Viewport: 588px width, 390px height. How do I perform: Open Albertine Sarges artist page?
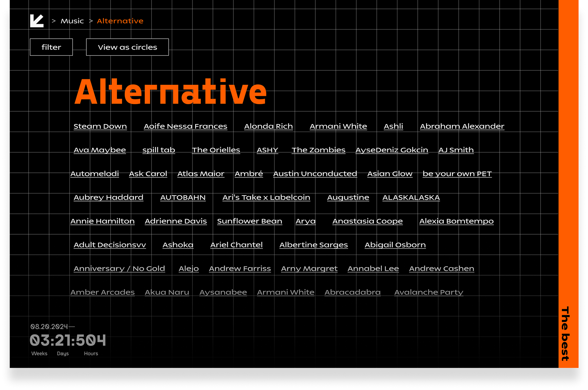coord(314,245)
